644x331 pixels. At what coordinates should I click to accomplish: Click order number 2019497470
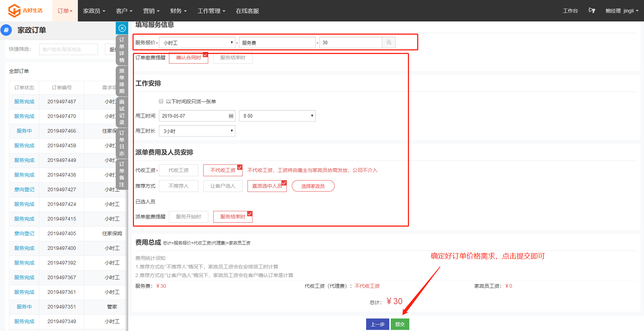click(62, 116)
